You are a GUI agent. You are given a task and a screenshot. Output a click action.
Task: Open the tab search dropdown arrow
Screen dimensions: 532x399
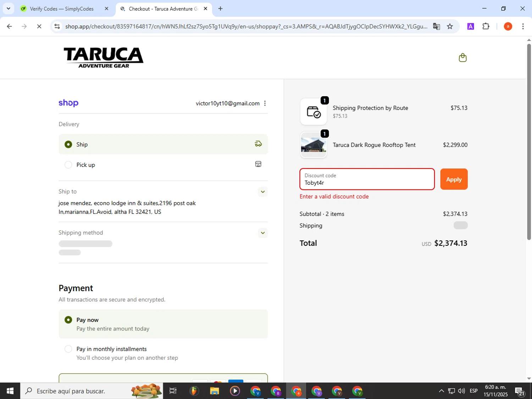tap(9, 9)
